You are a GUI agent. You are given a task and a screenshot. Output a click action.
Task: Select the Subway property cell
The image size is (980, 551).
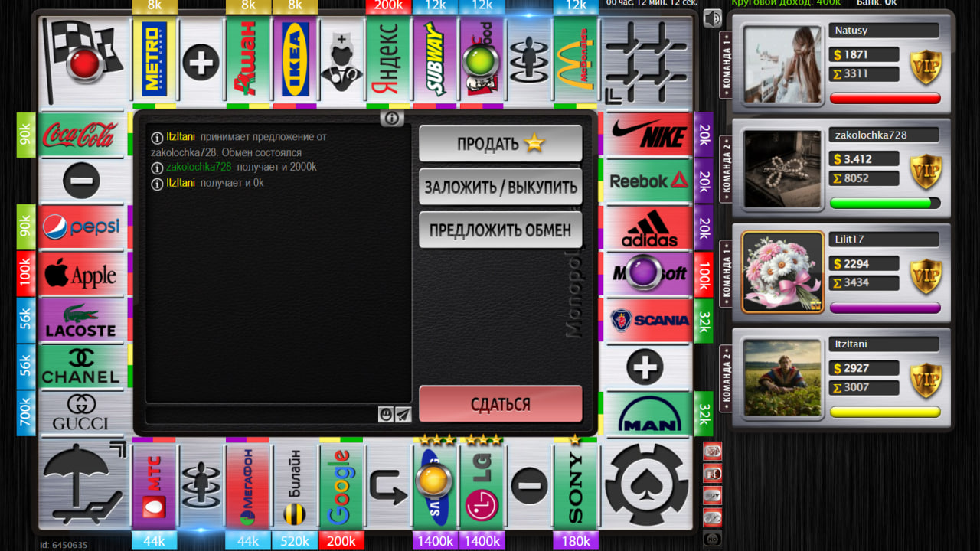click(435, 60)
